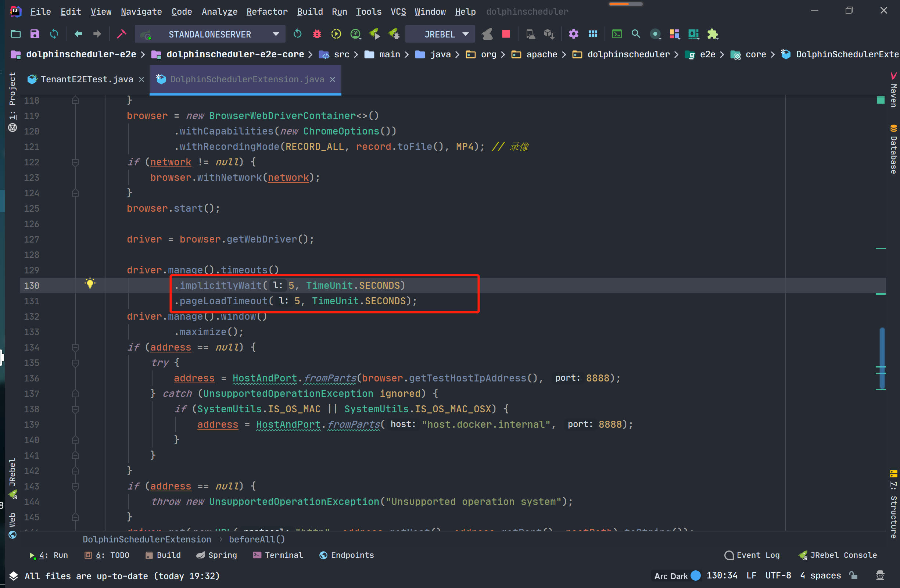Image resolution: width=900 pixels, height=588 pixels.
Task: Open Search Everywhere magnifier icon
Action: (x=636, y=35)
